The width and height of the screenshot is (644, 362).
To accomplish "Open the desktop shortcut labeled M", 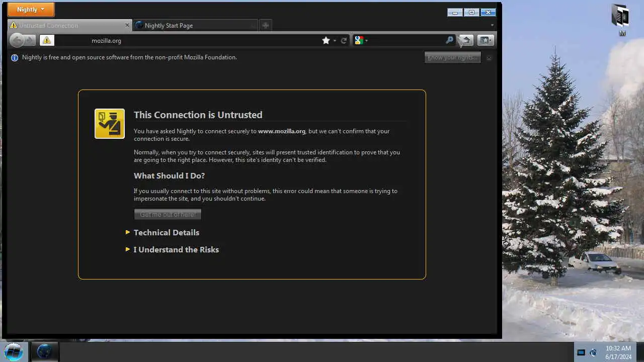I will [622, 19].
